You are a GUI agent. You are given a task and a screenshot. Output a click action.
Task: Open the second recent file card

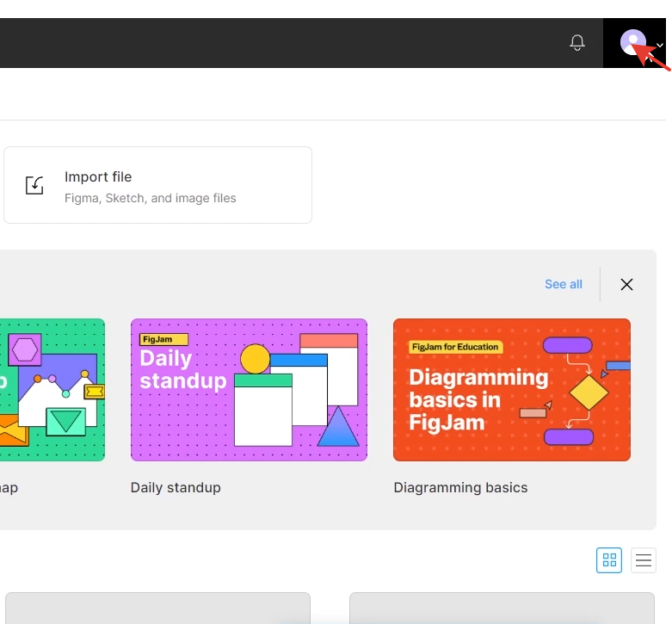[502, 609]
